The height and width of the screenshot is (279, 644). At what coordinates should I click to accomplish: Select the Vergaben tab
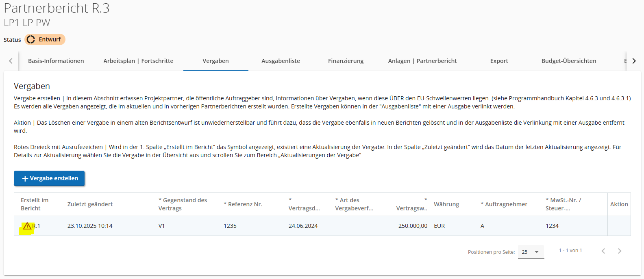tap(215, 61)
